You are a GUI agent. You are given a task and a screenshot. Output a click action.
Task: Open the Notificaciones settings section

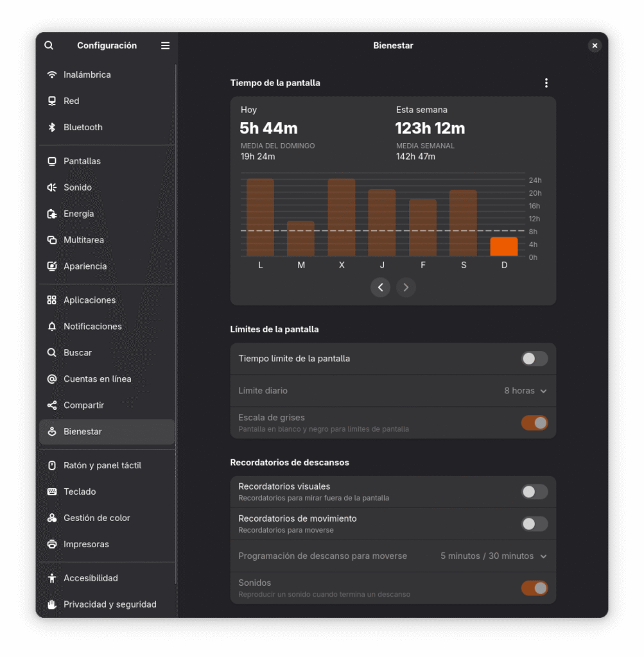point(92,327)
